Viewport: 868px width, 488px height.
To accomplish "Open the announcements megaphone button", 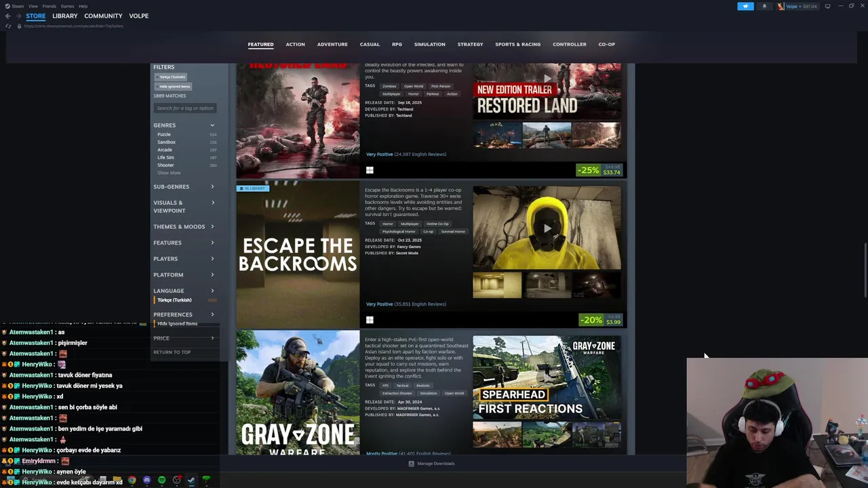I will [745, 6].
